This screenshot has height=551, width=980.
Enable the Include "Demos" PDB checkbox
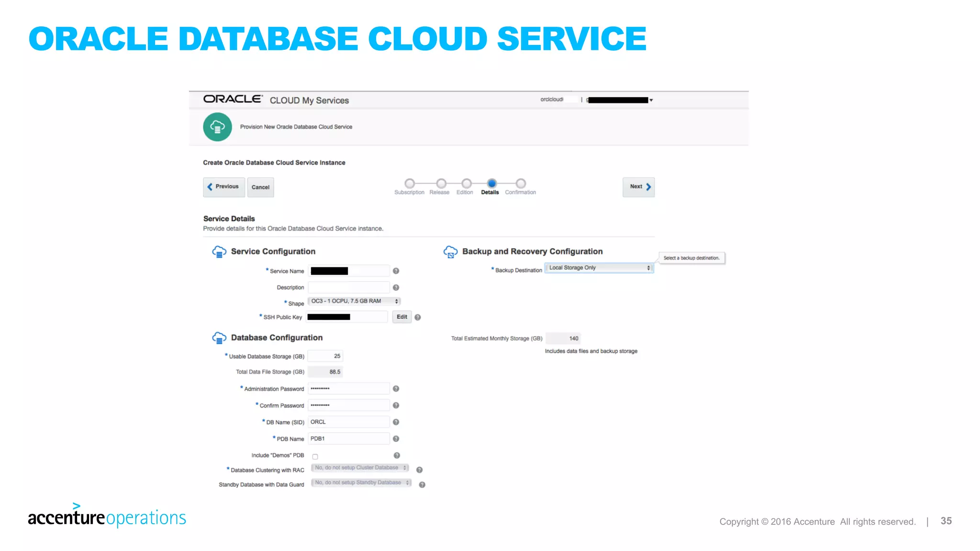315,456
